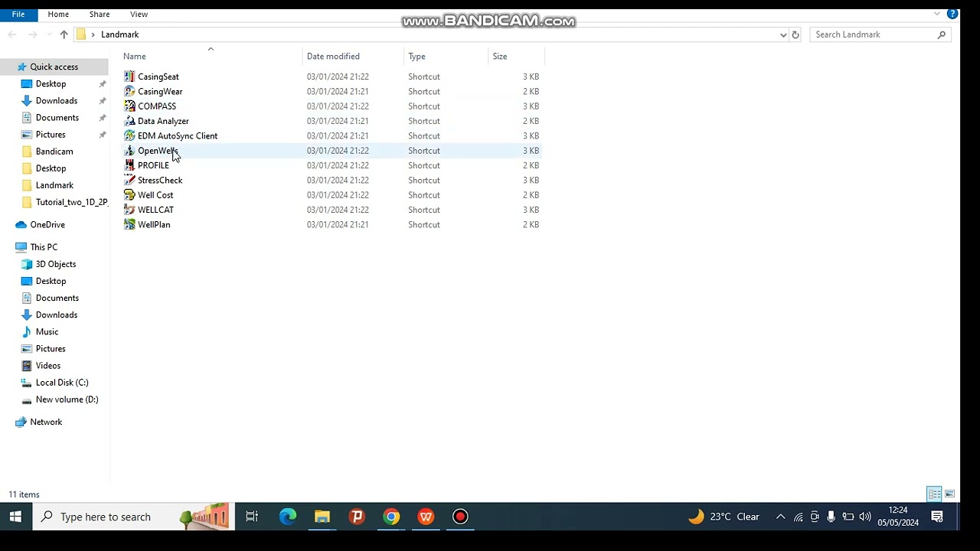Show hidden system tray icons

coord(780,517)
